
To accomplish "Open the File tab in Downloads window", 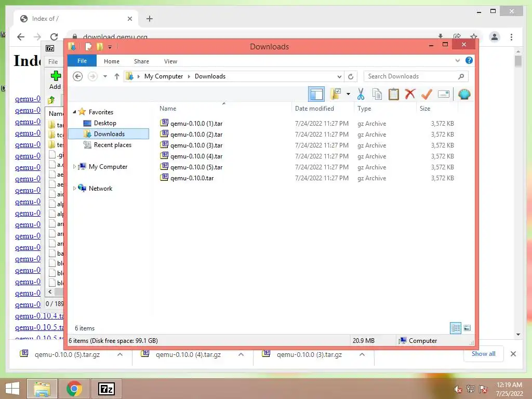I will (x=82, y=61).
